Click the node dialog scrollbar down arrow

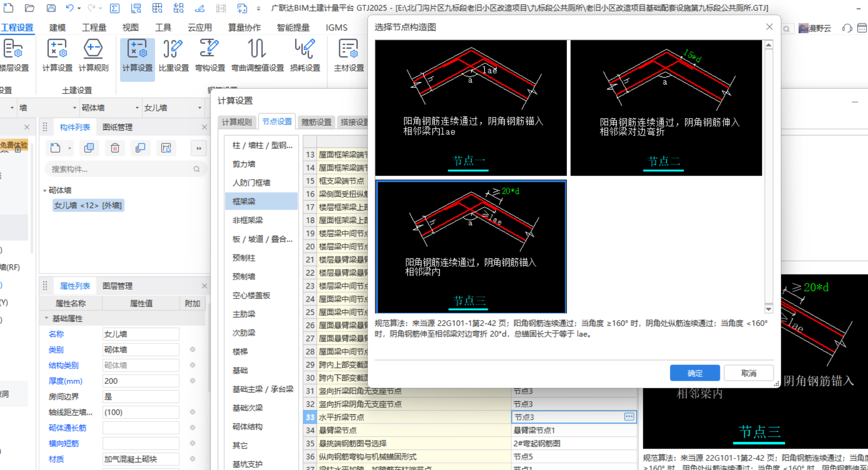[x=768, y=308]
